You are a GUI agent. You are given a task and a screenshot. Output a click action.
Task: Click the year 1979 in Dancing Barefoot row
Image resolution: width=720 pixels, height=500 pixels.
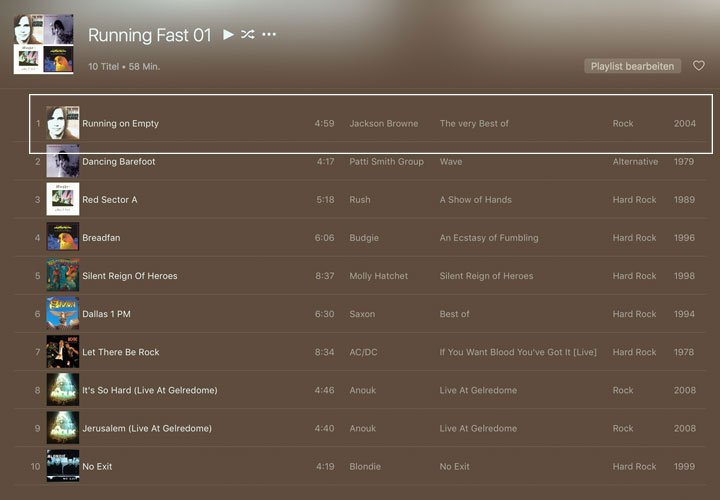coord(684,162)
